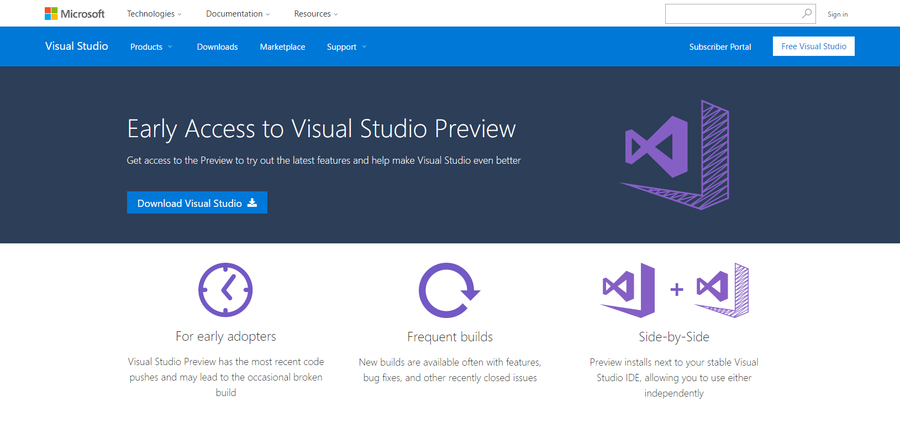Open the Support dropdown menu
Viewport: 900px width, 427px height.
pos(347,47)
